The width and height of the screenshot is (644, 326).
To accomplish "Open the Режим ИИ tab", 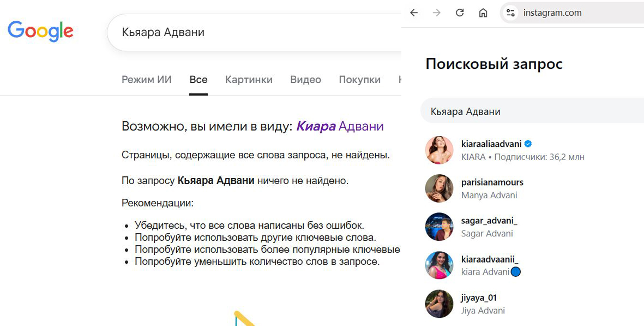I will tap(147, 80).
